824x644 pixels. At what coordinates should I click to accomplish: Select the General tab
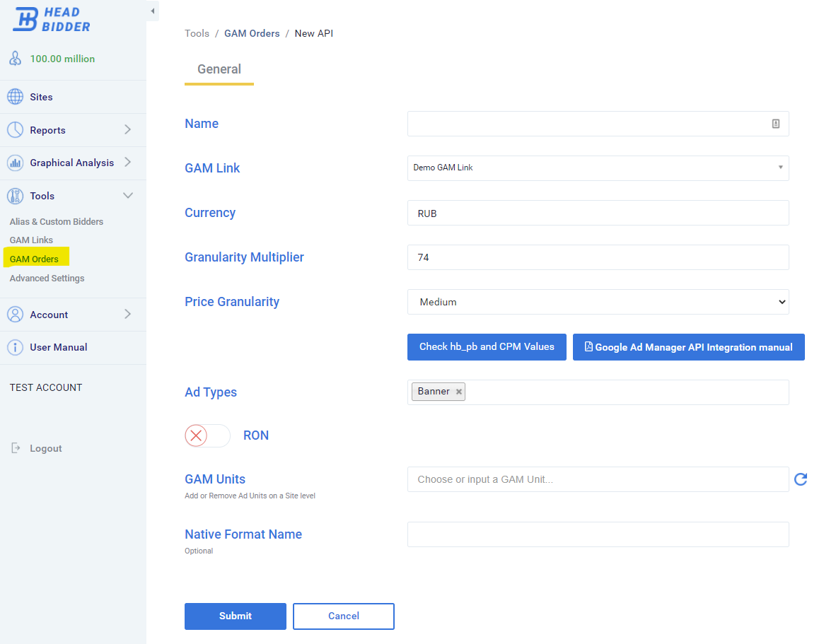click(219, 69)
